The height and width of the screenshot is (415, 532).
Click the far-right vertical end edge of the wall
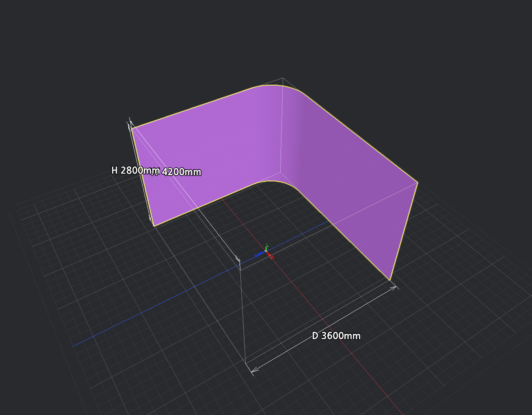tap(404, 231)
